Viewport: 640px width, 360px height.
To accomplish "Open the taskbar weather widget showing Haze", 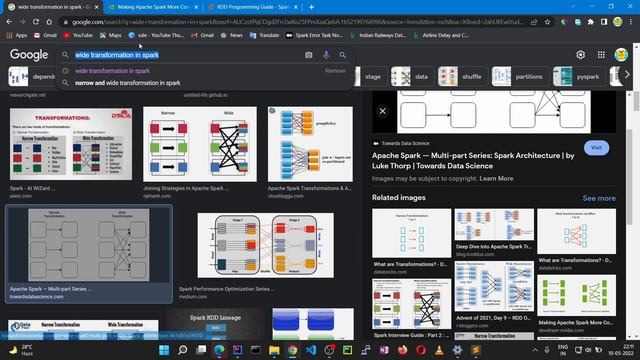I will (x=20, y=350).
